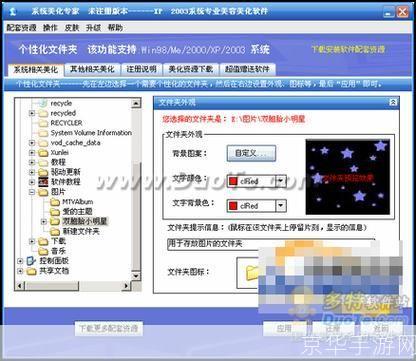Click the 下载安装软件配套资源 link
This screenshot has width=416, height=361.
[348, 50]
